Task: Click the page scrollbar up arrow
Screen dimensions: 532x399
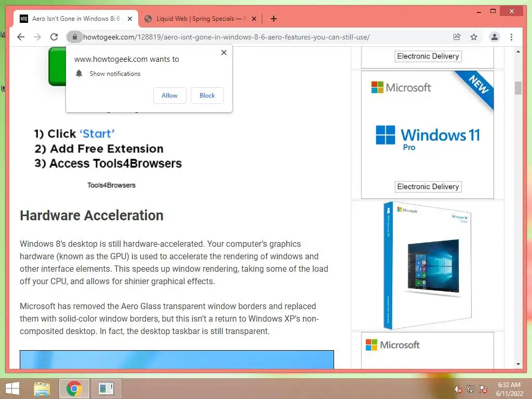Action: click(x=518, y=51)
